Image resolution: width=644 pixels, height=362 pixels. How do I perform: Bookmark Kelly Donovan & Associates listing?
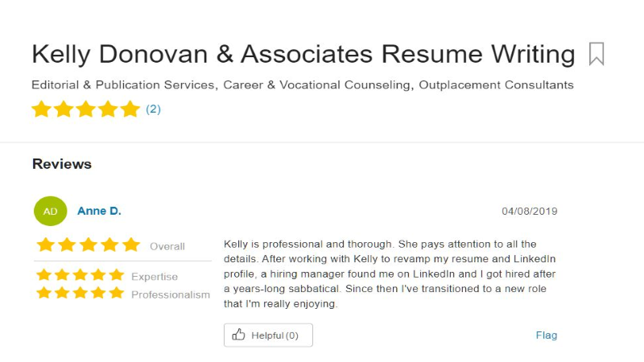point(597,54)
